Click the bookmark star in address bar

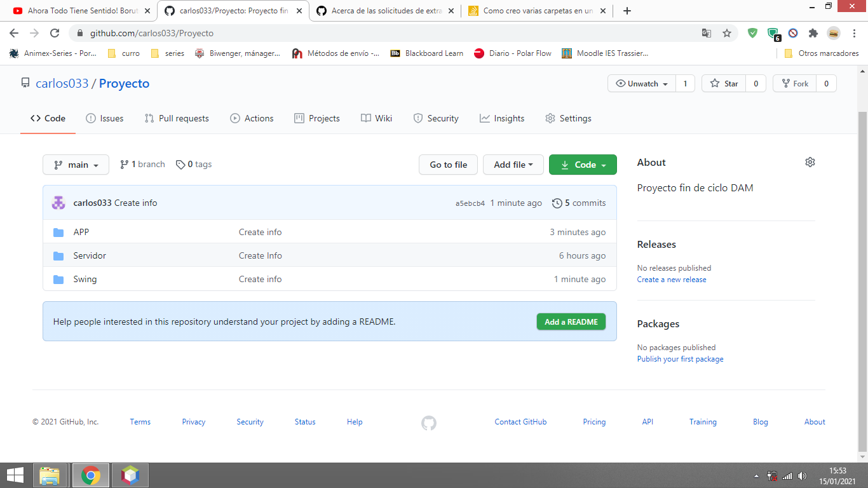[x=727, y=33]
